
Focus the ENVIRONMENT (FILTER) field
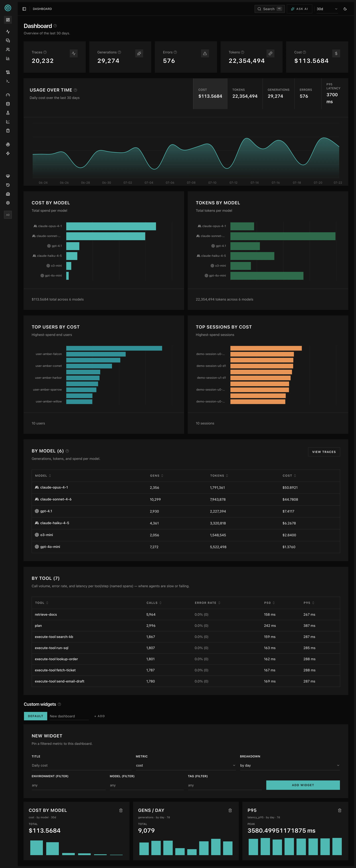69,785
